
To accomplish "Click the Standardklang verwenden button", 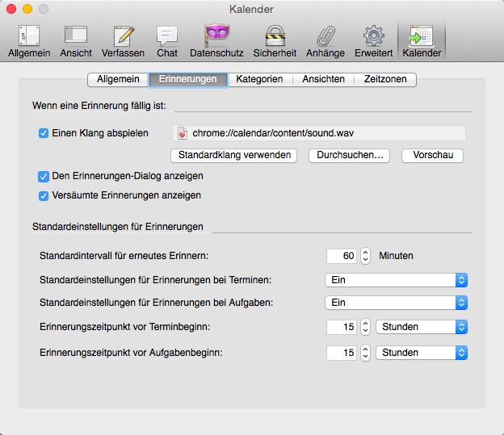I will [234, 155].
